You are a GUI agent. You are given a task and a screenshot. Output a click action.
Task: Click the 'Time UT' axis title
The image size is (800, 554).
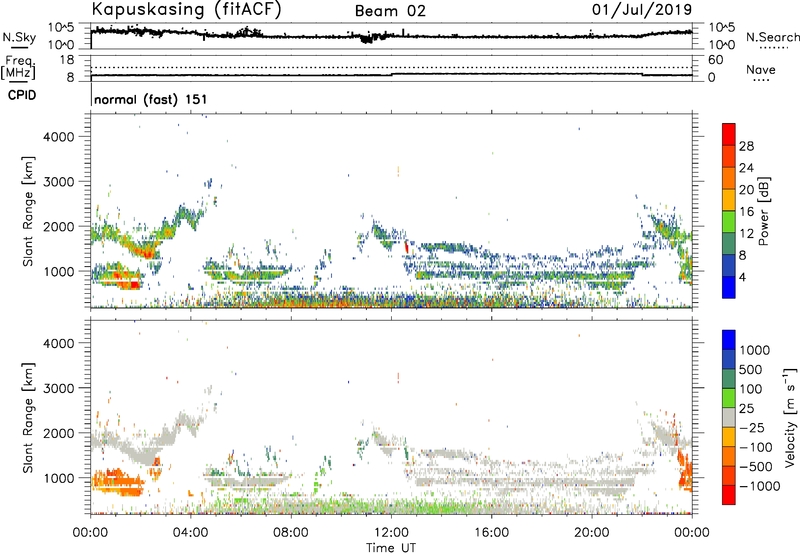[x=391, y=548]
